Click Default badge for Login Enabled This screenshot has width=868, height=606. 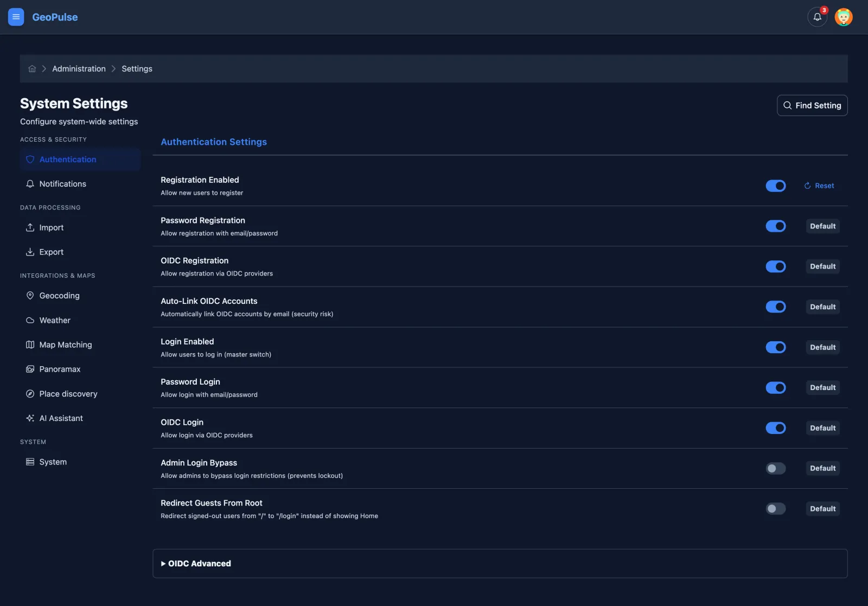coord(822,347)
